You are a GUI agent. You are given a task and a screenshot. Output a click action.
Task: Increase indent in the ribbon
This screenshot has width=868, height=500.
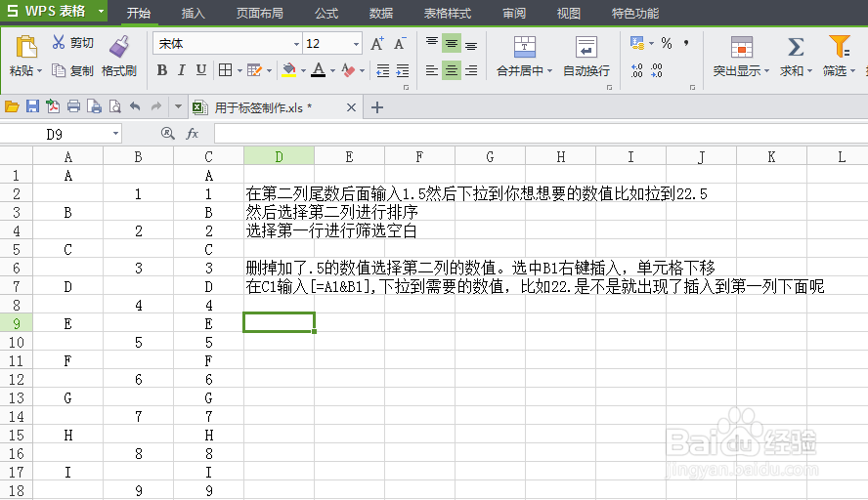pyautogui.click(x=403, y=70)
